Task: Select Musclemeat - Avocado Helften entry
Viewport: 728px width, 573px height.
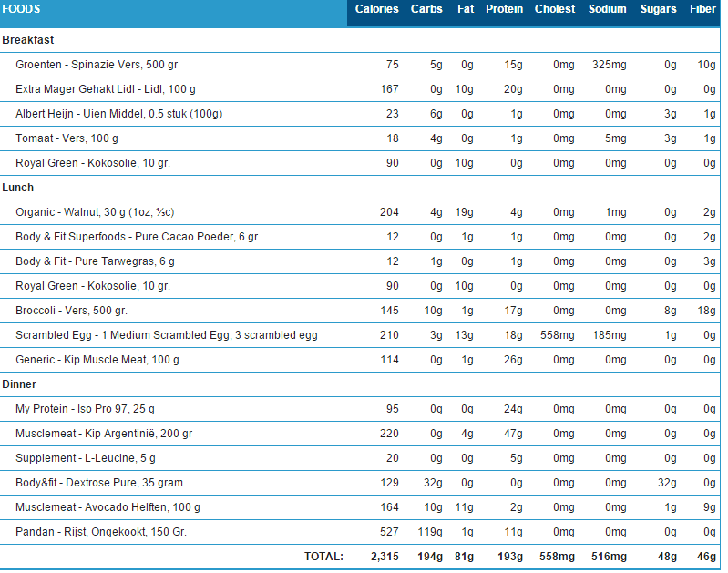Action: 108,507
